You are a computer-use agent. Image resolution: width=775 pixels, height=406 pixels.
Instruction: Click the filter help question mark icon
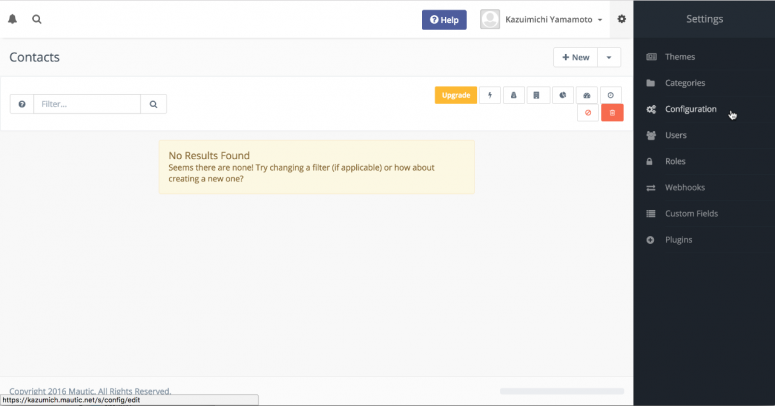[22, 104]
